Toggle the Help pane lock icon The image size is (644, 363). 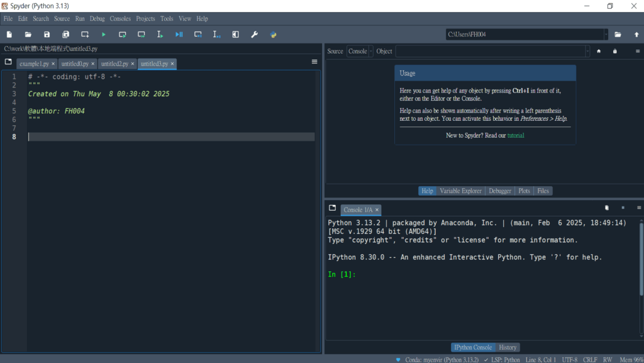point(615,51)
